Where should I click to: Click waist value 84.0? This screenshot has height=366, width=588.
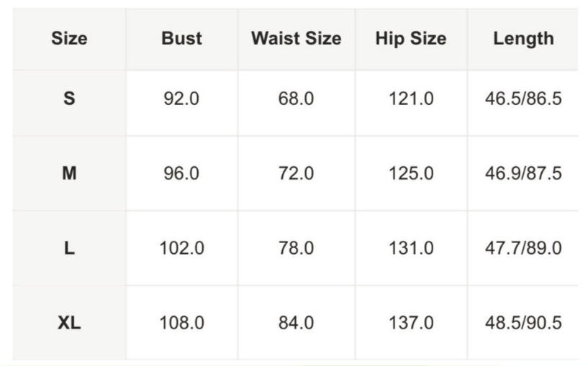(x=296, y=324)
